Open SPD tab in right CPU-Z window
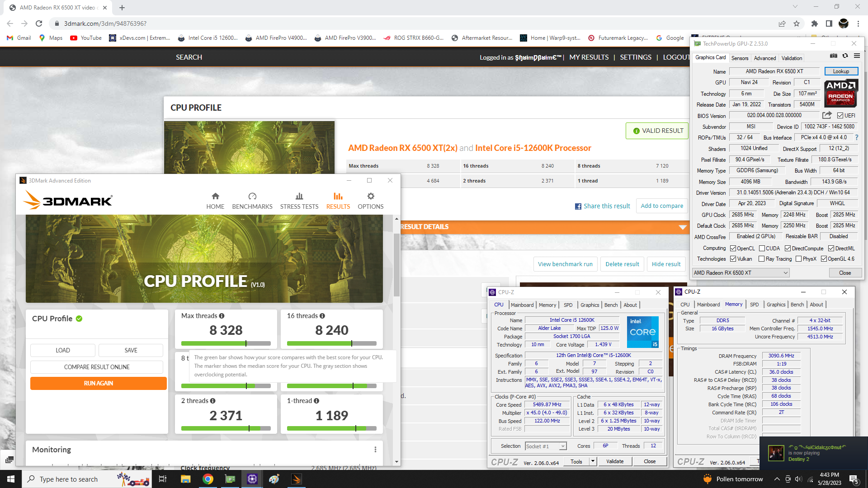Viewport: 868px width, 488px height. 755,305
